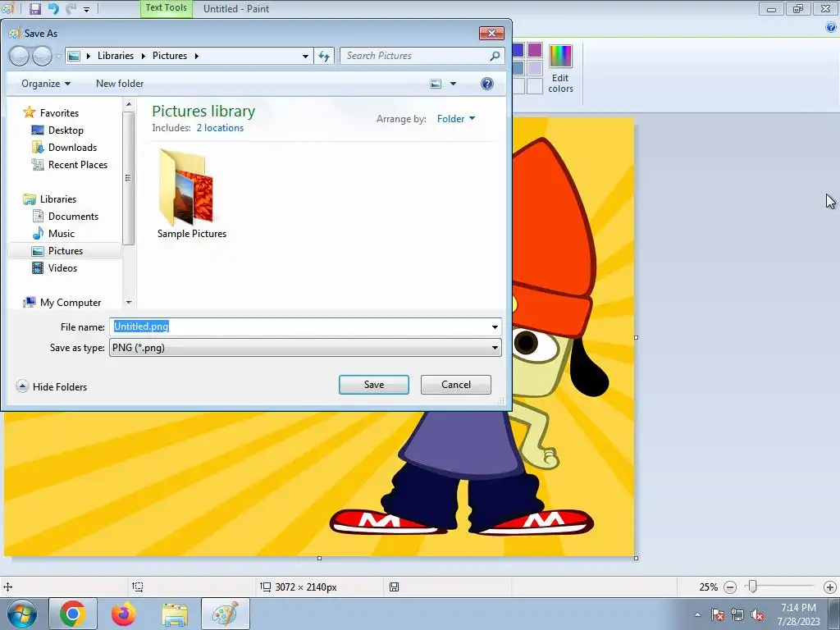Viewport: 840px width, 630px height.
Task: Select Documents library in the navigation pane
Action: pos(73,217)
